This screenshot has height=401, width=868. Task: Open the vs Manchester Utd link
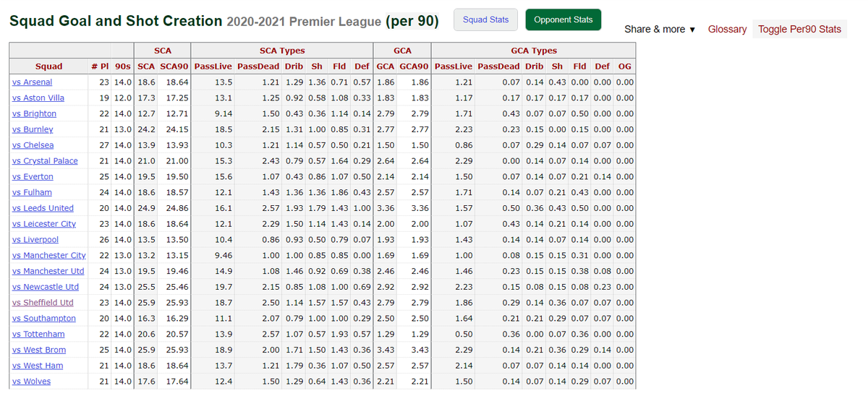(x=48, y=272)
